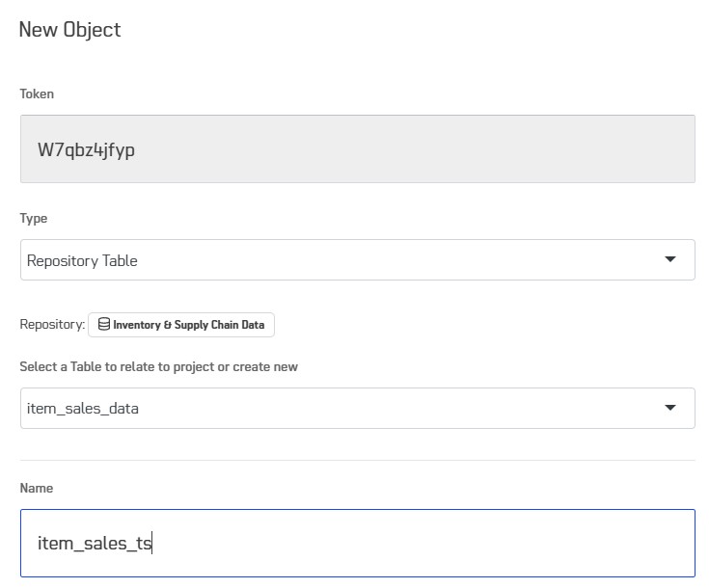
Task: Click the W7qbz4jfyp token value text
Action: coord(86,150)
